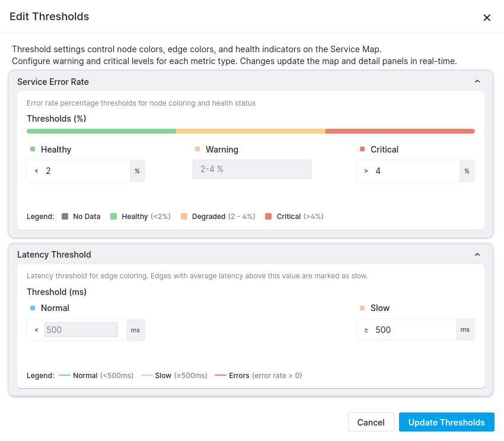Viewport: 504px width, 441px height.
Task: Click the Update Thresholds button
Action: 446,422
